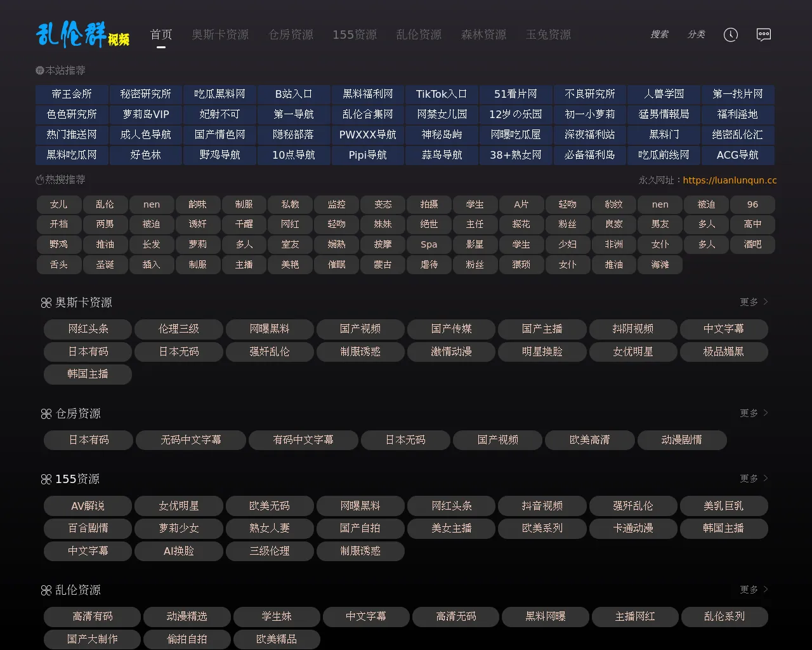Select the Spa hot search tag
The height and width of the screenshot is (650, 812).
429,244
